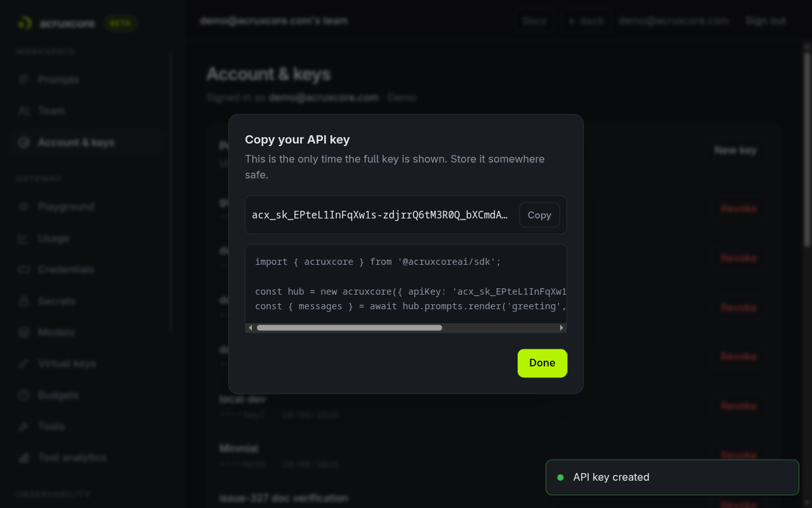Click the New key button

(x=735, y=150)
